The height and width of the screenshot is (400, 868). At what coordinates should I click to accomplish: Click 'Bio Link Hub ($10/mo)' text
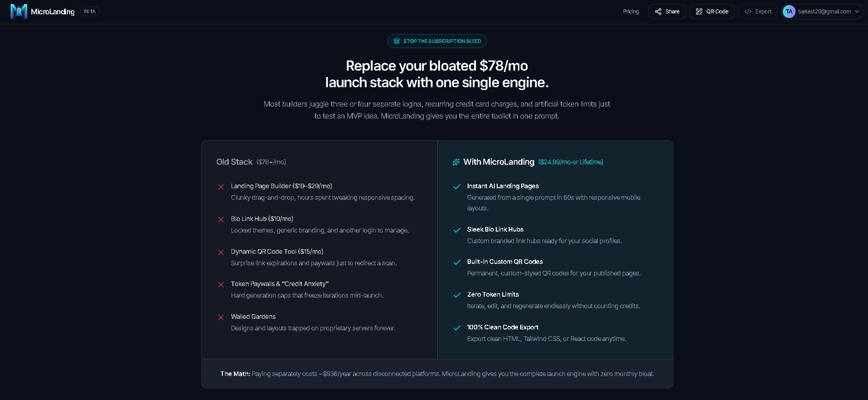(x=262, y=219)
